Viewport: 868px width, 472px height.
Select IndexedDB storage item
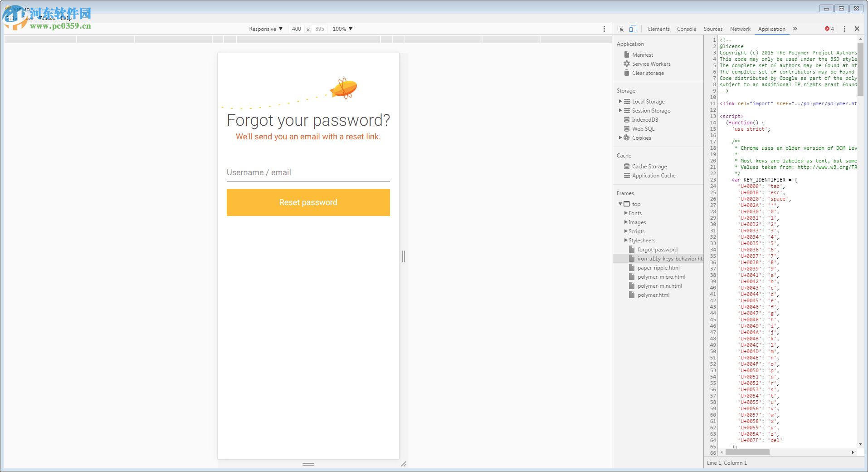coord(645,119)
